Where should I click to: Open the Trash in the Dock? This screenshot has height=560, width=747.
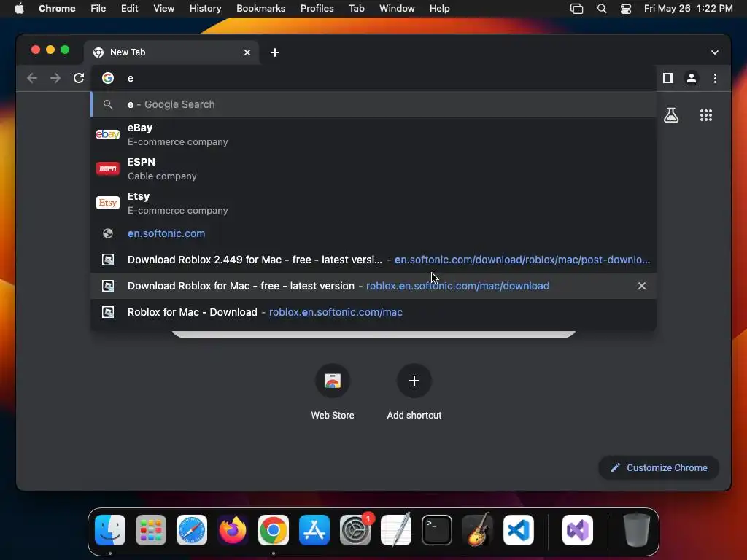pos(636,530)
